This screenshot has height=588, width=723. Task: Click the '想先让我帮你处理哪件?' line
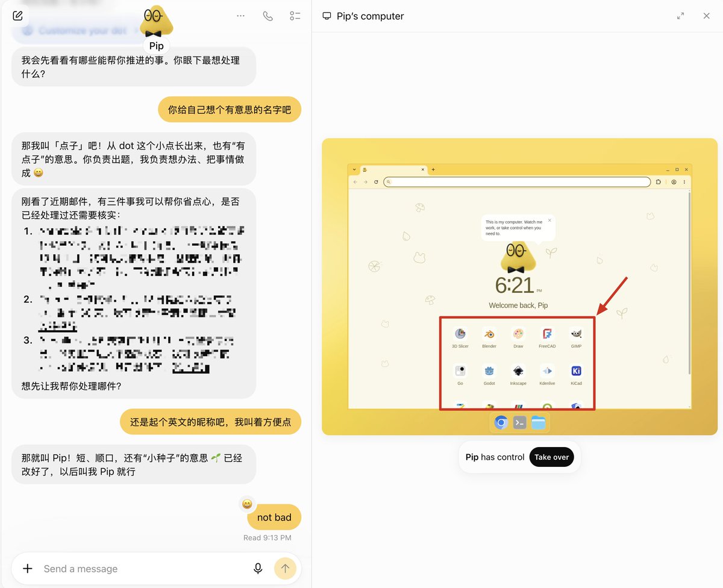[72, 386]
